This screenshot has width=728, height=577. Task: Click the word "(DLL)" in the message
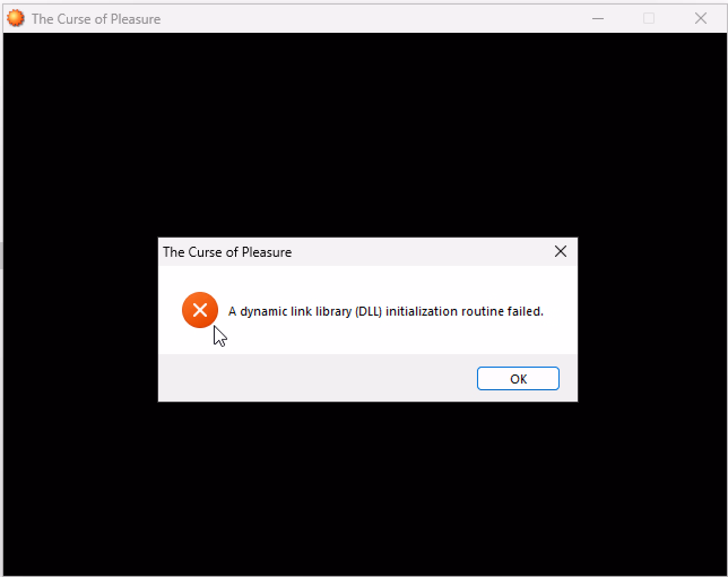coord(369,311)
